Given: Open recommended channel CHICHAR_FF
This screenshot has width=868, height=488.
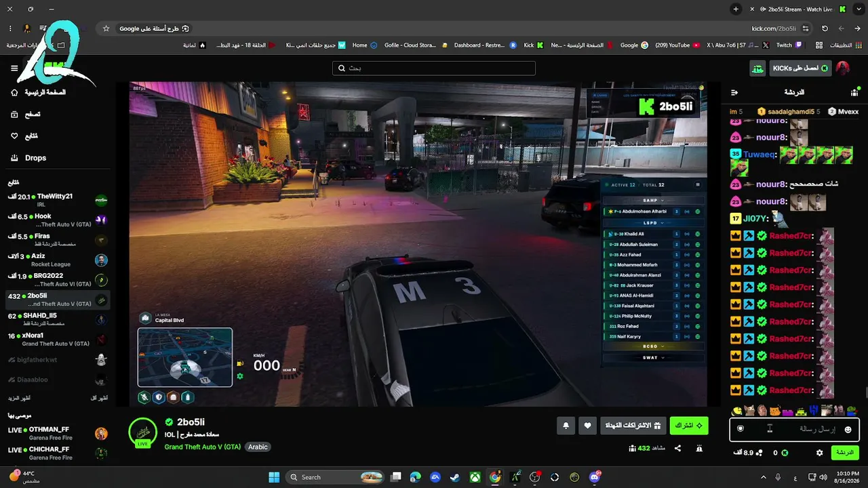Looking at the screenshot, I should [x=58, y=453].
